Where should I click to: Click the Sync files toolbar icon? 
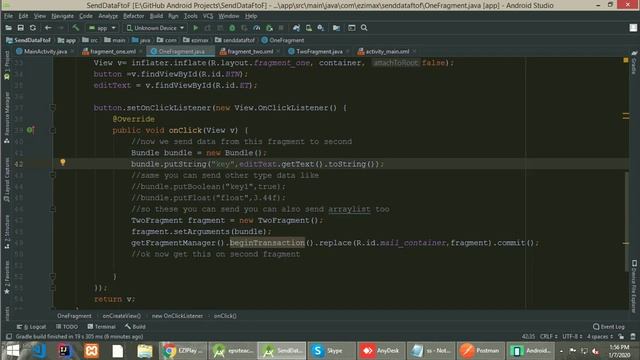(x=33, y=28)
